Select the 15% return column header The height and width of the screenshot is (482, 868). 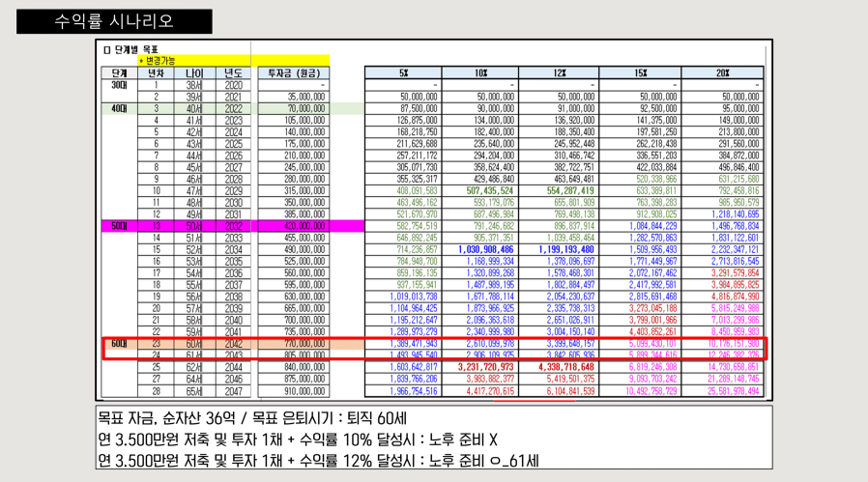coord(639,73)
